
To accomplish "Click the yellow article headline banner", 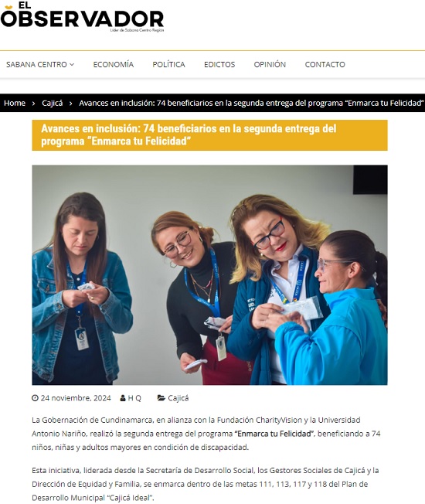I will [x=209, y=135].
